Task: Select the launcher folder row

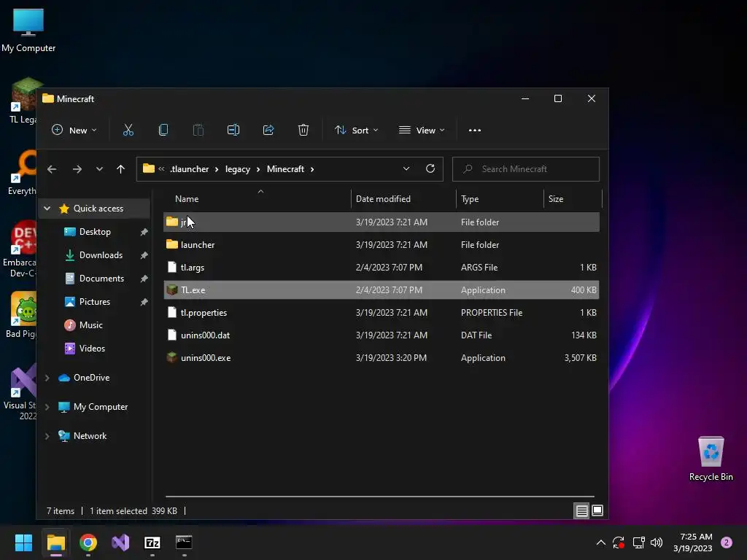Action: [381, 245]
